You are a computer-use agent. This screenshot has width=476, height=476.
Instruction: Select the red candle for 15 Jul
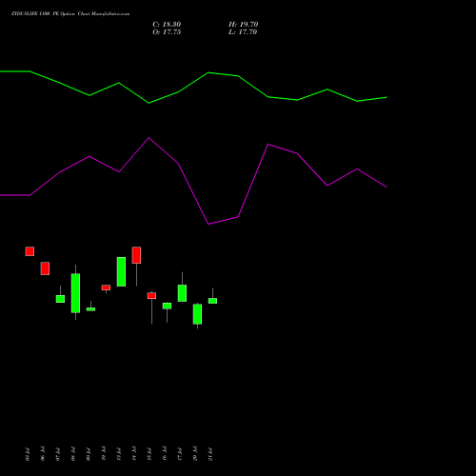151,296
